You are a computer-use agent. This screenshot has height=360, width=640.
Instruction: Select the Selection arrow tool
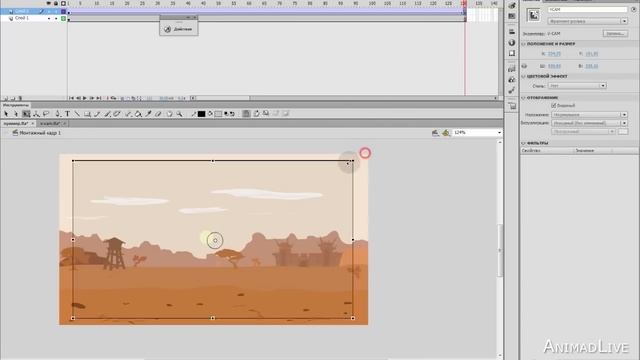pos(6,114)
